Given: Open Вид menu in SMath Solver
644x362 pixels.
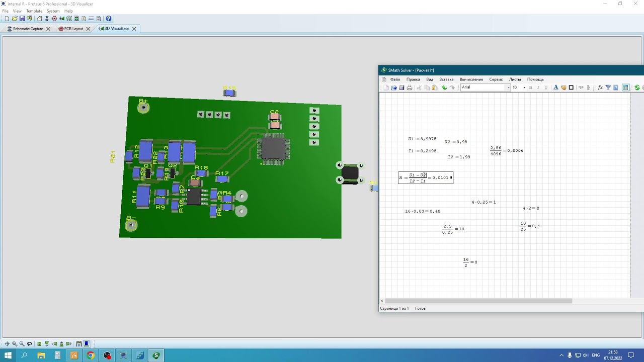Looking at the screenshot, I should coord(430,79).
